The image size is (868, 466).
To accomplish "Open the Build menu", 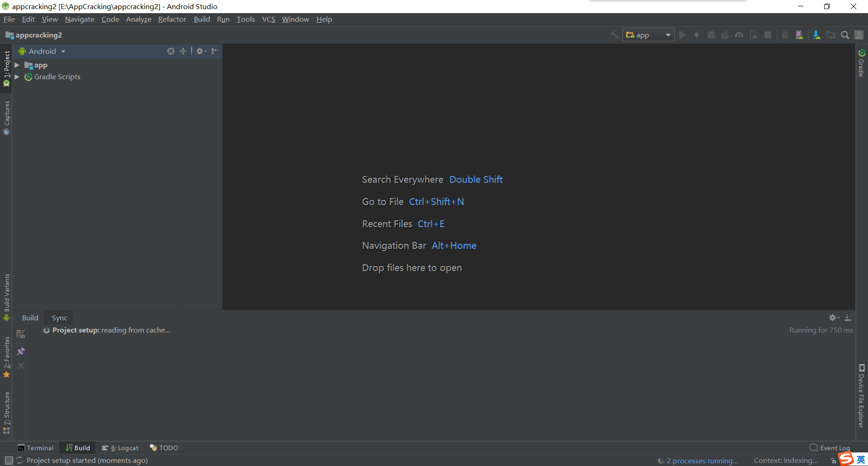I will click(x=202, y=19).
